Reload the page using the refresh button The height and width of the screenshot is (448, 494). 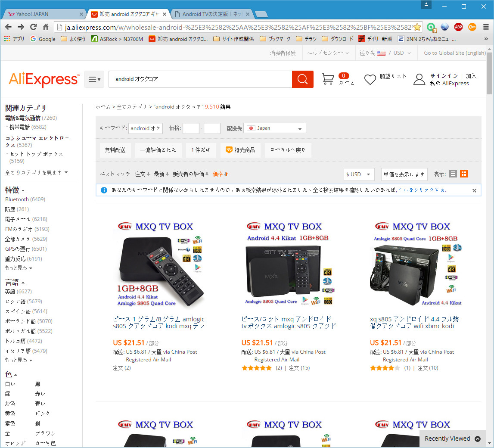pos(33,27)
